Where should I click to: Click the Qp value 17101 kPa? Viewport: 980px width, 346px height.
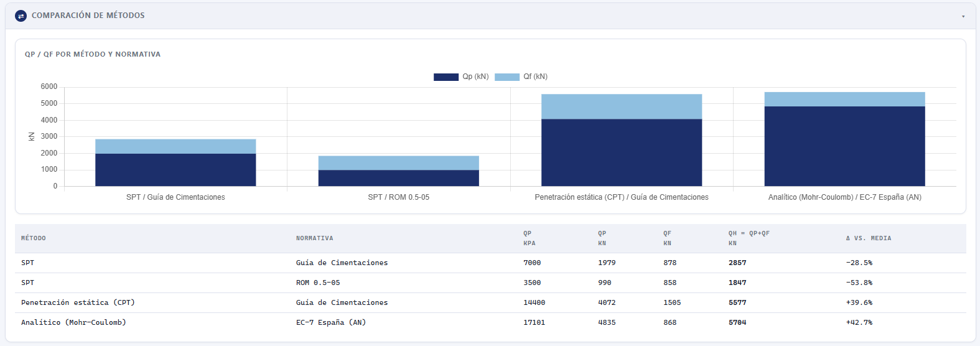pyautogui.click(x=534, y=322)
